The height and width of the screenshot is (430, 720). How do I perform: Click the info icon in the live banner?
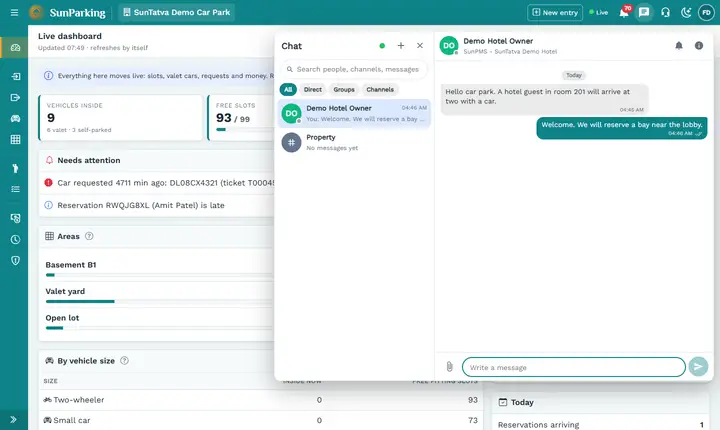pos(48,76)
